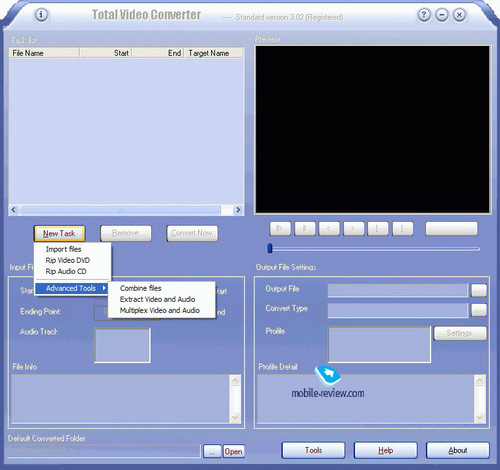Click the Help button
The width and height of the screenshot is (500, 470).
386,450
